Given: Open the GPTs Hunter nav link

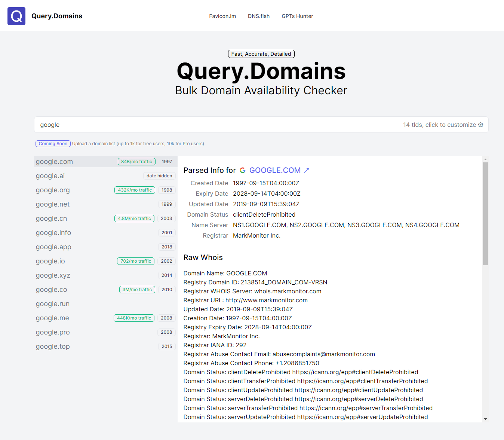Looking at the screenshot, I should point(297,16).
